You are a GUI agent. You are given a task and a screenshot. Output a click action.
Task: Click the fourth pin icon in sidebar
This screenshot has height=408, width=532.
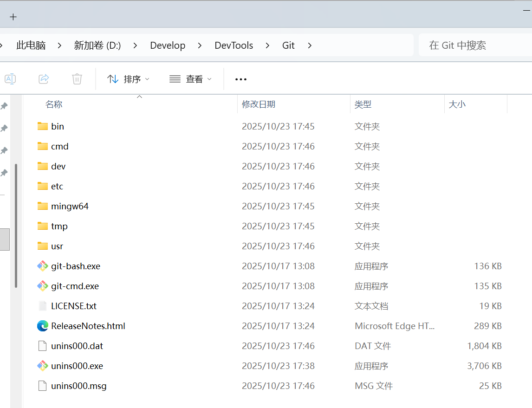(4, 173)
